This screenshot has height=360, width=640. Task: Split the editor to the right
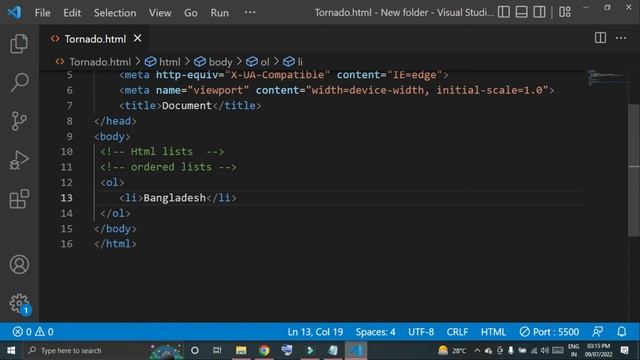(x=600, y=38)
